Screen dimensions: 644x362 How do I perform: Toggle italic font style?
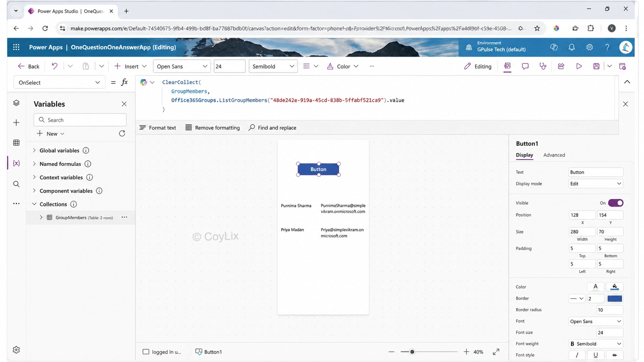tap(577, 355)
